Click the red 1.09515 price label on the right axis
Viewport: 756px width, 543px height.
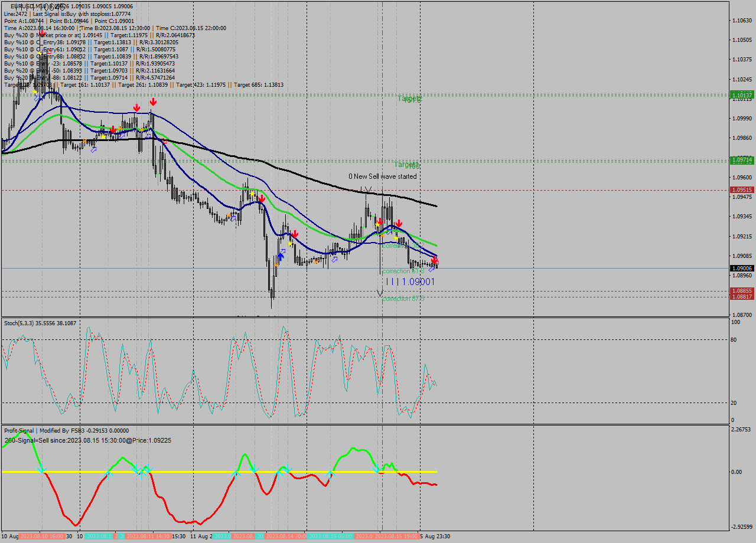[x=742, y=189]
